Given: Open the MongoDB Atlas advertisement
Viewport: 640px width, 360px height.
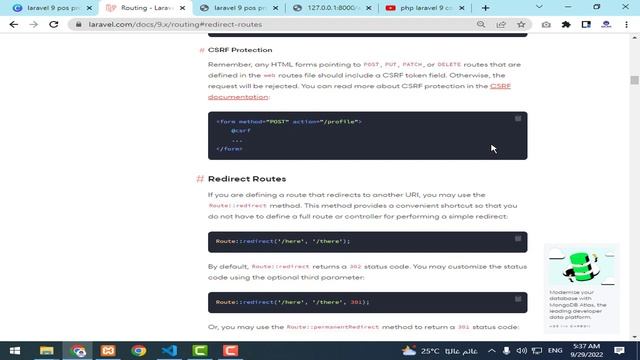Looking at the screenshot, I should [582, 289].
